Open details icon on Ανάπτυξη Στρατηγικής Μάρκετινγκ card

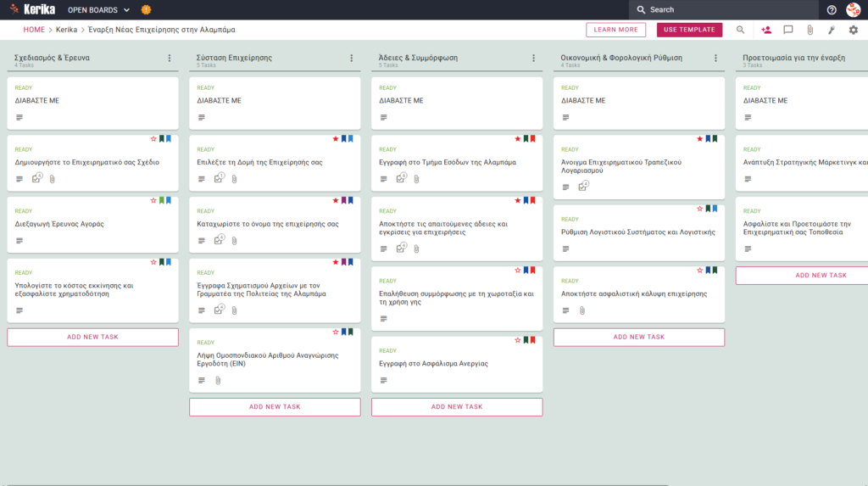(748, 179)
